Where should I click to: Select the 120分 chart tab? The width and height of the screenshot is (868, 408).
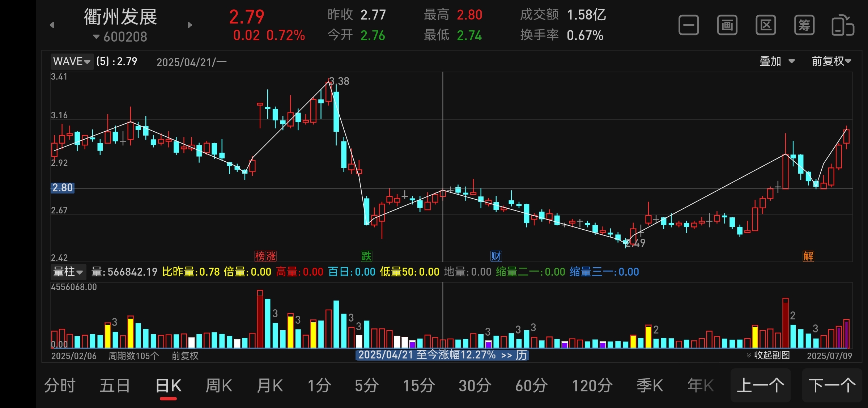pos(592,385)
